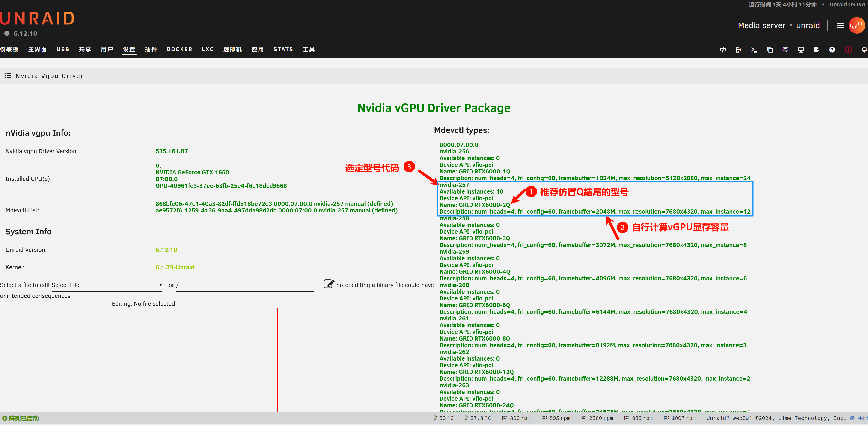Switch to the LXC tab

(208, 49)
